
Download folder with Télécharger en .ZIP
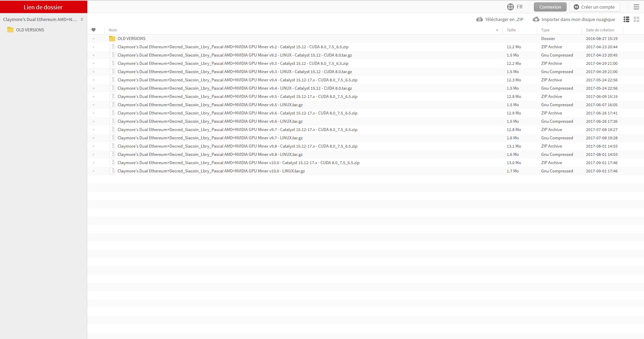click(500, 20)
